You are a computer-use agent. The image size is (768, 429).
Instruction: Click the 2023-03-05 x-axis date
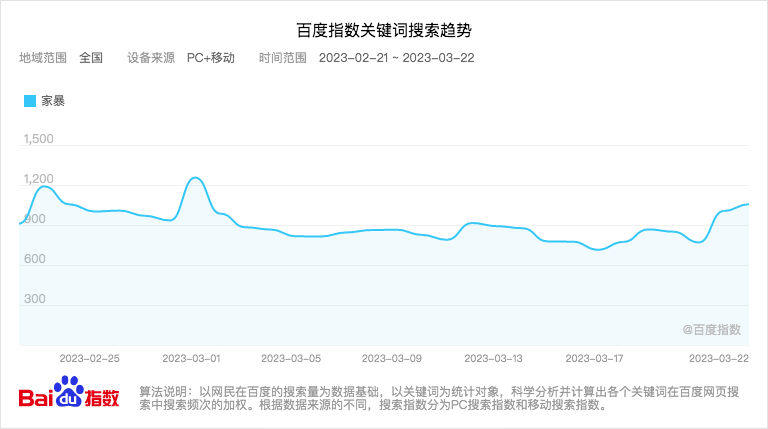291,358
